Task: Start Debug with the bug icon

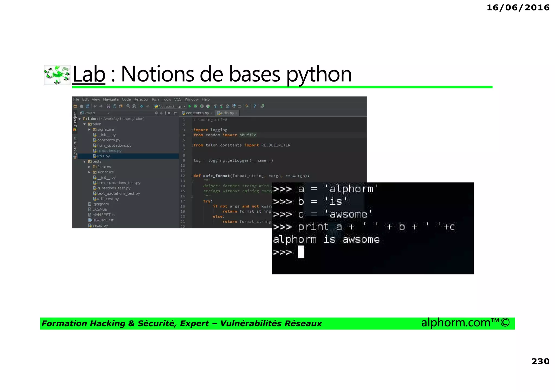Action: click(196, 106)
